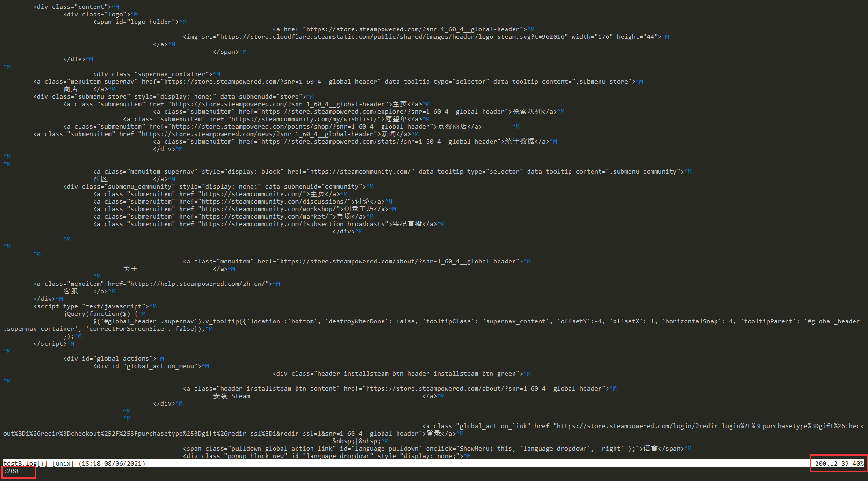Click the 'header_installsteam_btn_content' anchor line

[400, 388]
